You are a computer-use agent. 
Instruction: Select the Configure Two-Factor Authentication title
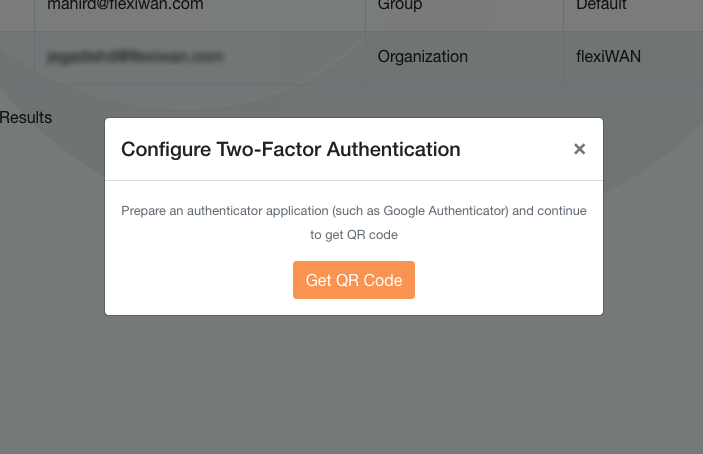coord(291,149)
